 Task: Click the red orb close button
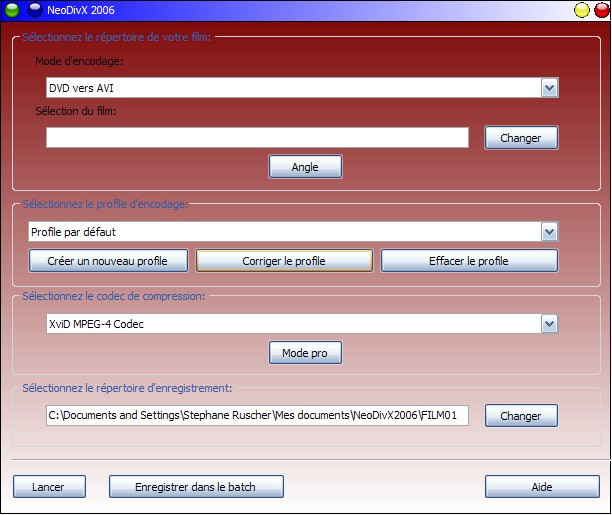(602, 10)
